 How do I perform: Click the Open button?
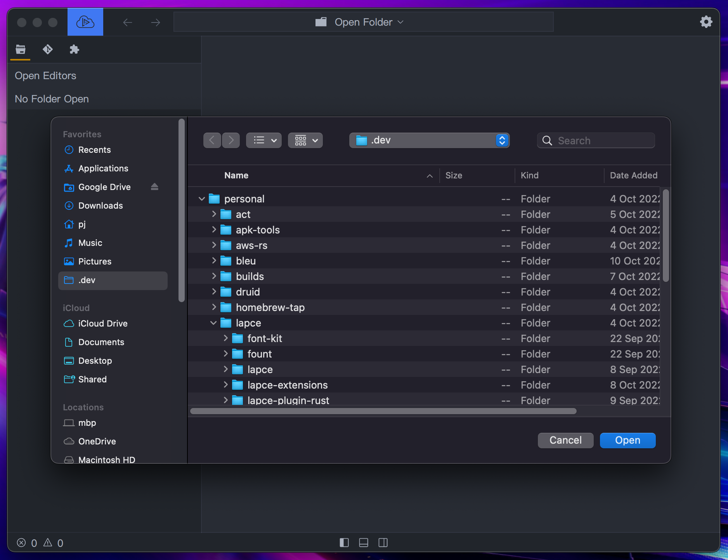click(x=627, y=440)
